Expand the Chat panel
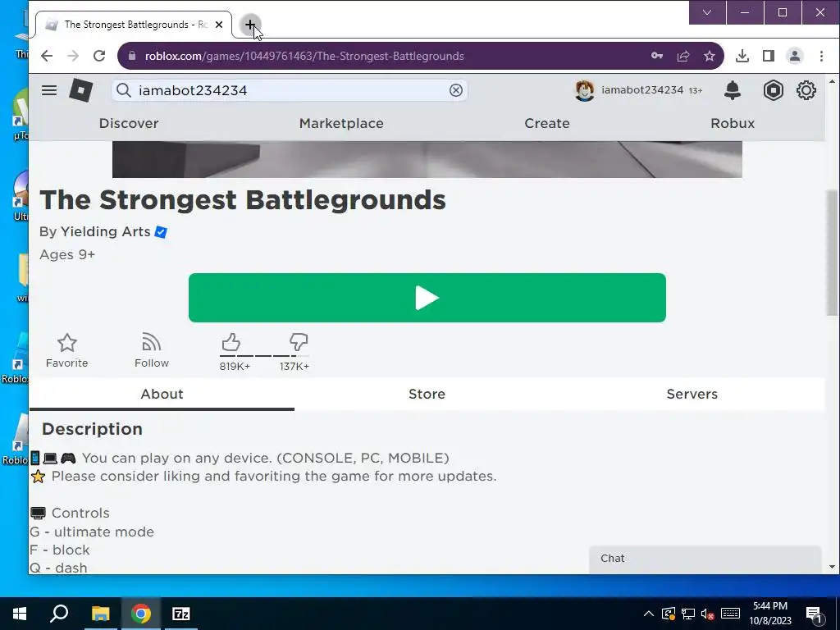This screenshot has width=840, height=630. pyautogui.click(x=705, y=559)
